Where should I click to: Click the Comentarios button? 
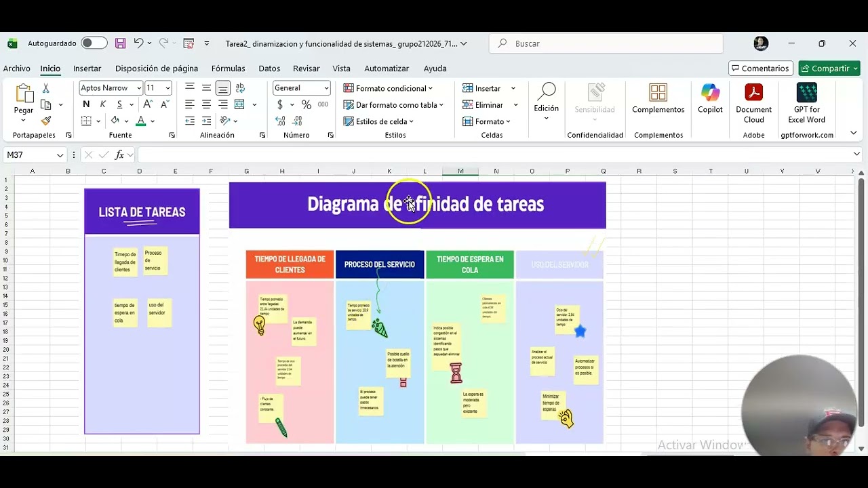pos(760,68)
